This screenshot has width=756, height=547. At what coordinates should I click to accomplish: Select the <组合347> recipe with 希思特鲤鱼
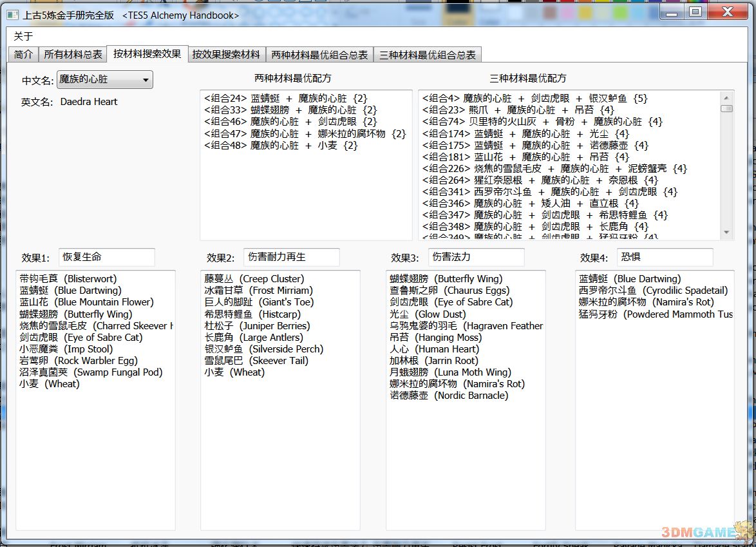click(x=545, y=215)
